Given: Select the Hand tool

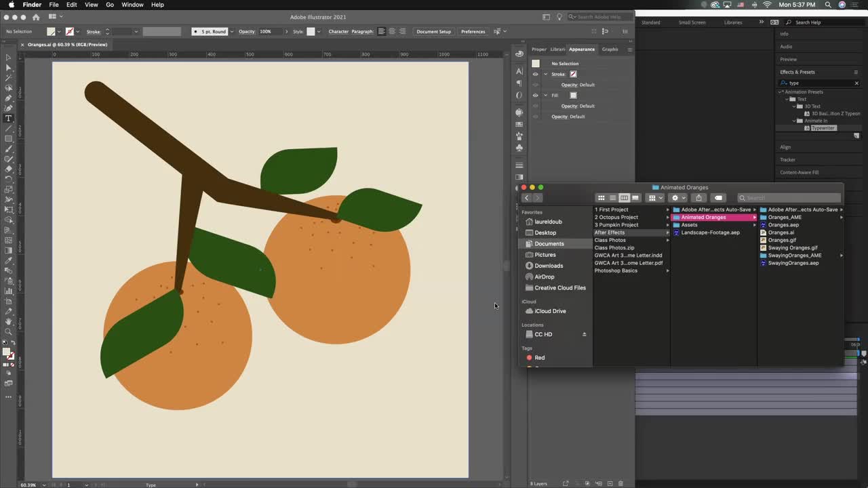Looking at the screenshot, I should pos(8,321).
